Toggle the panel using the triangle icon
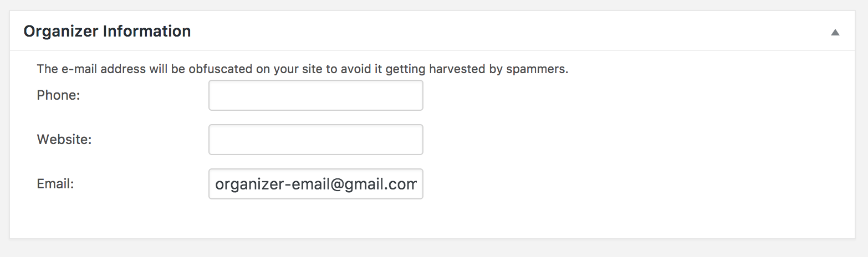 click(835, 32)
